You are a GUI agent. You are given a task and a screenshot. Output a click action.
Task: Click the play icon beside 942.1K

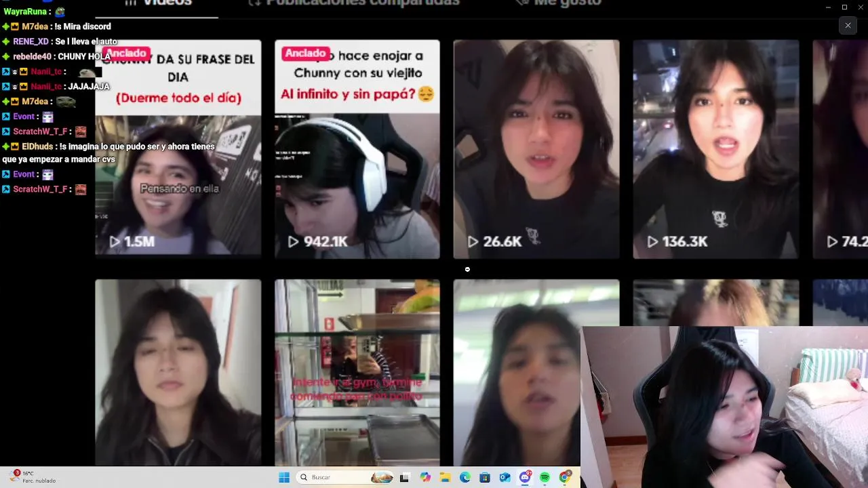293,241
